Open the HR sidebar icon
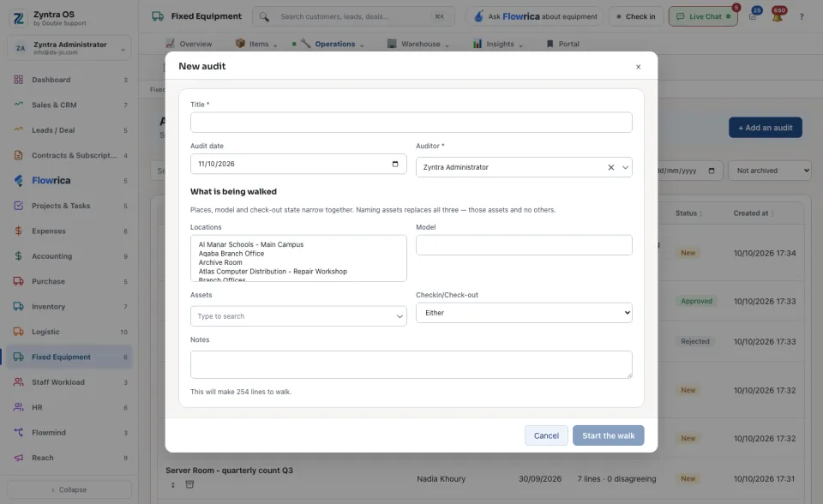The height and width of the screenshot is (504, 823). tap(18, 407)
